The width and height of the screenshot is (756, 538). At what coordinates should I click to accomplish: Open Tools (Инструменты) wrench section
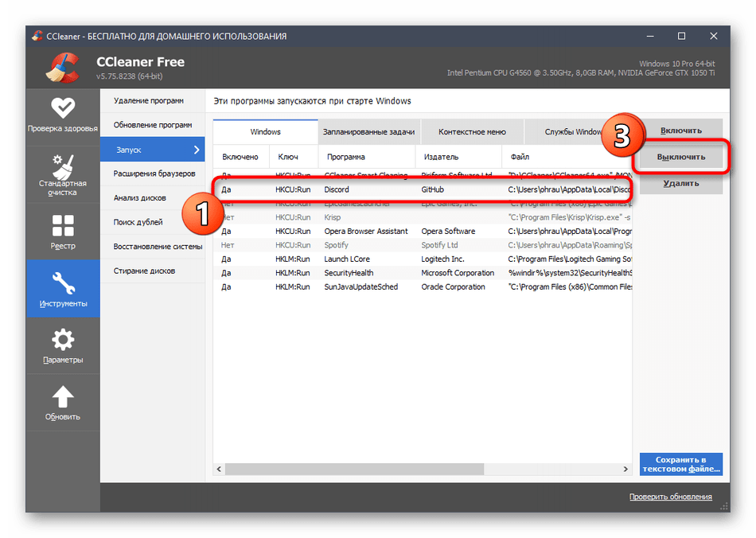pos(63,289)
